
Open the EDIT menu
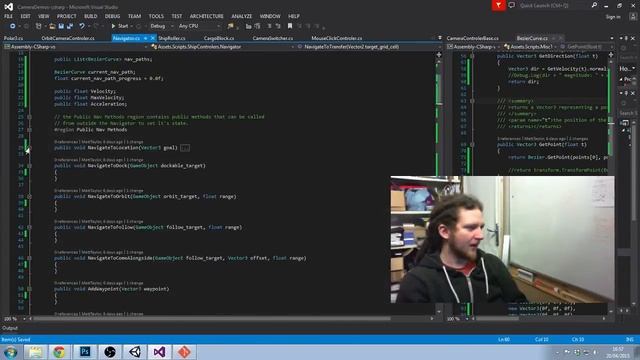point(25,16)
